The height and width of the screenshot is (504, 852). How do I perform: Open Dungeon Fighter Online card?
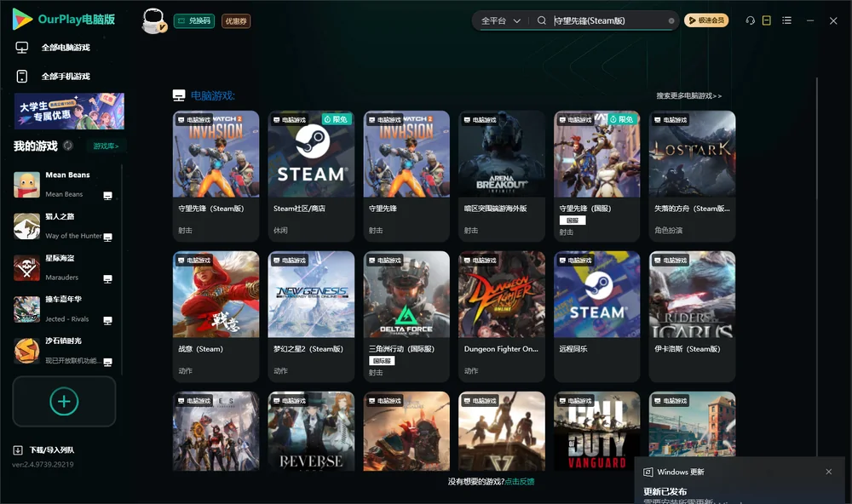click(x=502, y=316)
